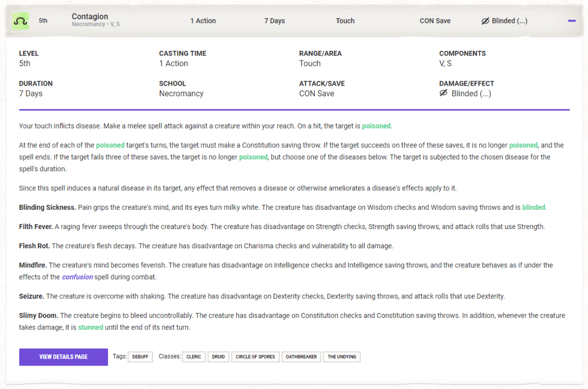Viewport: 588px width, 389px height.
Task: Select The Undying class tag
Action: [342, 357]
